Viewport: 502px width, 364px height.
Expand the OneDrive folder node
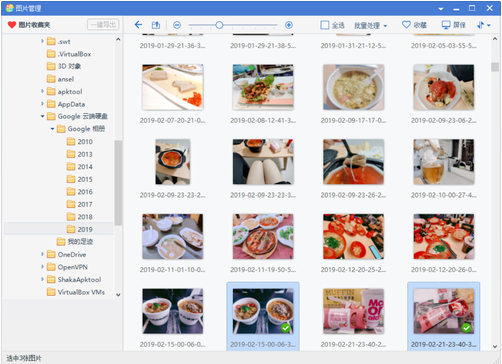click(42, 254)
